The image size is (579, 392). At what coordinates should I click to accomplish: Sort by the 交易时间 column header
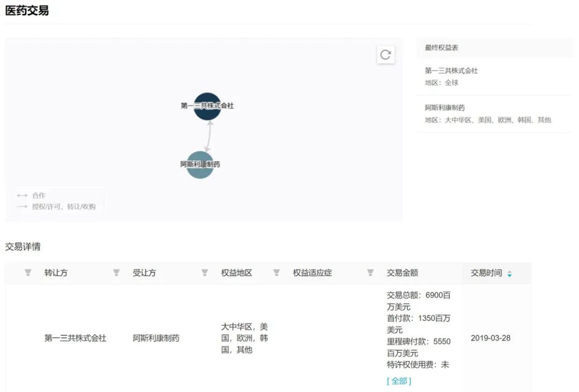click(x=486, y=273)
